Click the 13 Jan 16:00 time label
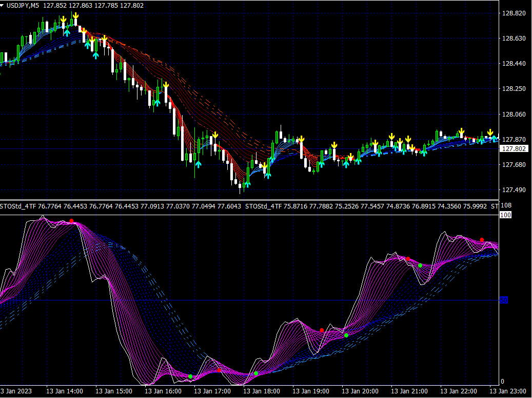The width and height of the screenshot is (532, 398). coord(163,391)
